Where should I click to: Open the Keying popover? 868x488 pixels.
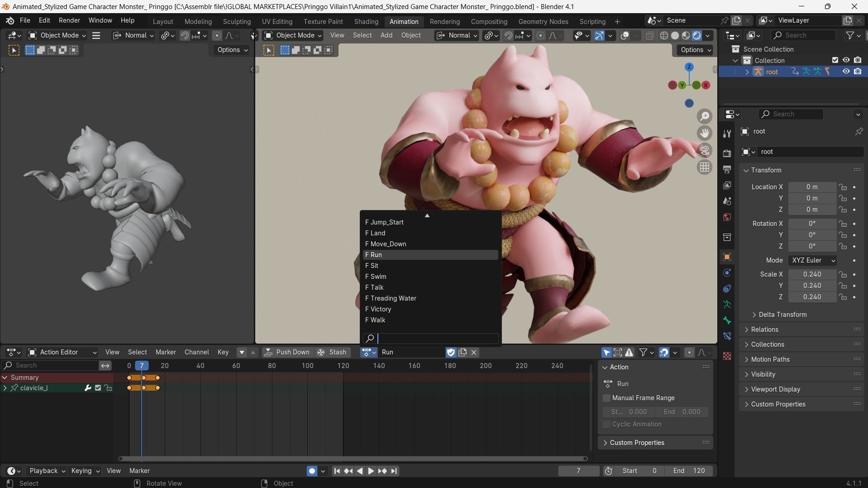pyautogui.click(x=85, y=471)
